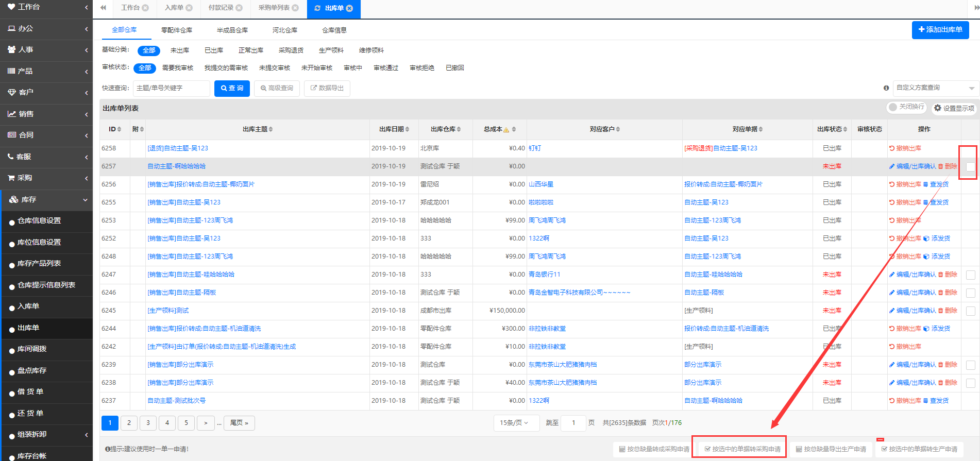Click 添发货 for row 6252
980x461 pixels.
(x=937, y=238)
